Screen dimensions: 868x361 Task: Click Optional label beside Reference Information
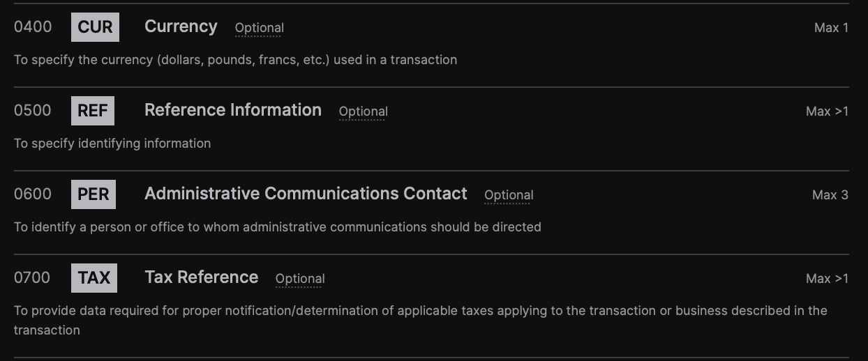click(x=363, y=112)
